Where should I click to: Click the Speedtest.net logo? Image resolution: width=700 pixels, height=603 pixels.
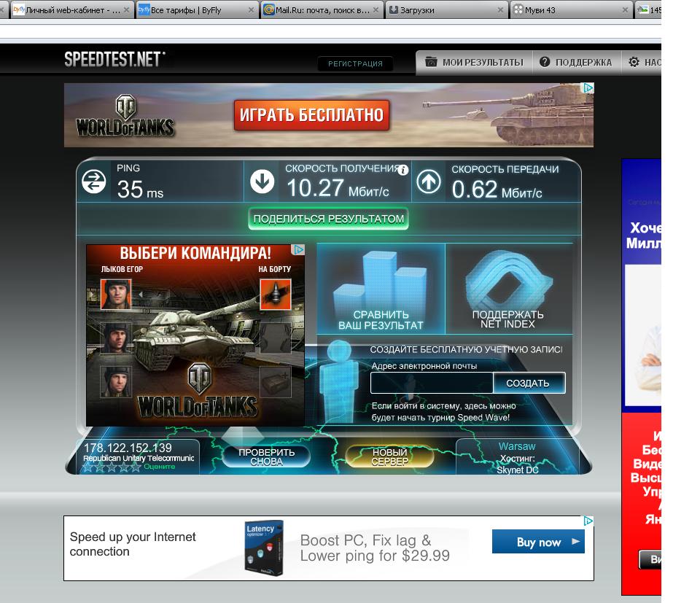click(x=114, y=59)
